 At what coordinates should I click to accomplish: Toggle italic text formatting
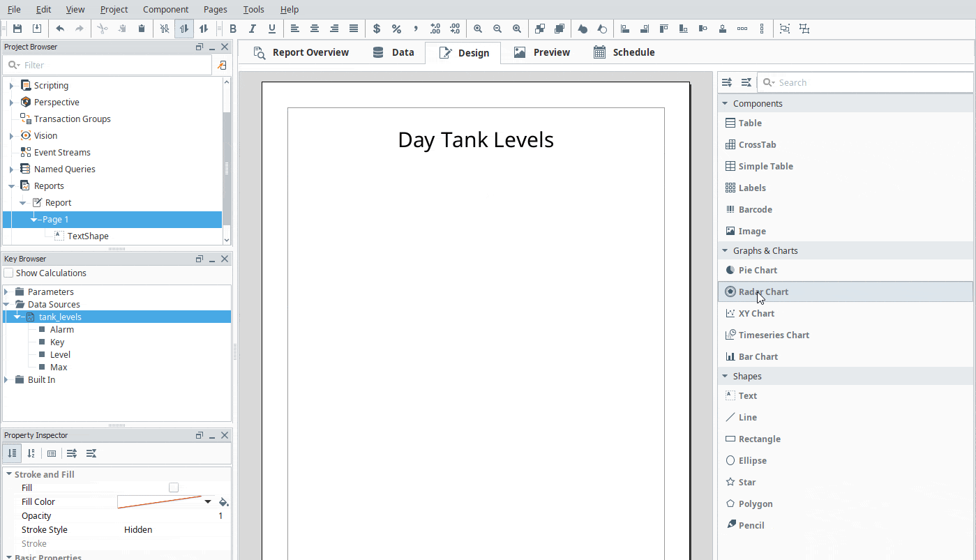(253, 29)
